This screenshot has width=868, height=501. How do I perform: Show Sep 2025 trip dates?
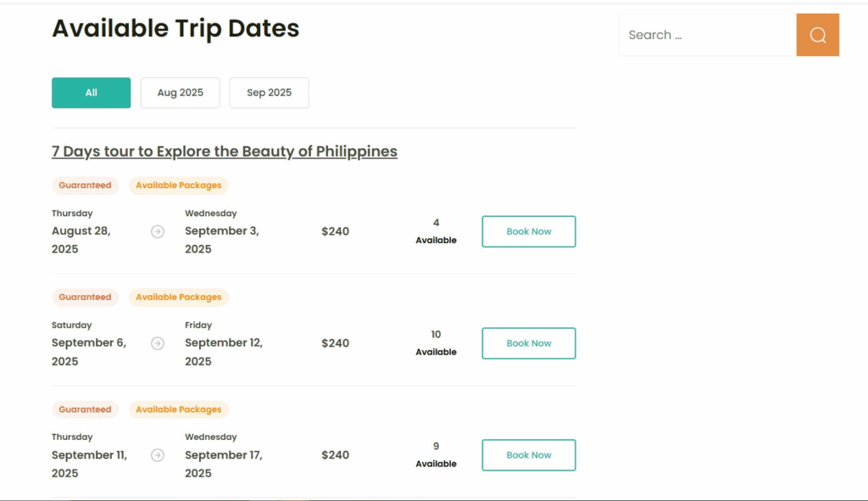(269, 93)
